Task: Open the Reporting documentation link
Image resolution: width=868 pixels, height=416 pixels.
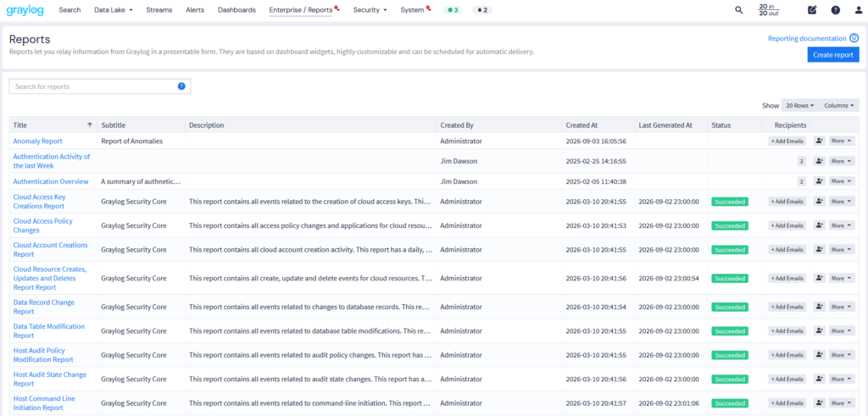Action: pos(807,38)
